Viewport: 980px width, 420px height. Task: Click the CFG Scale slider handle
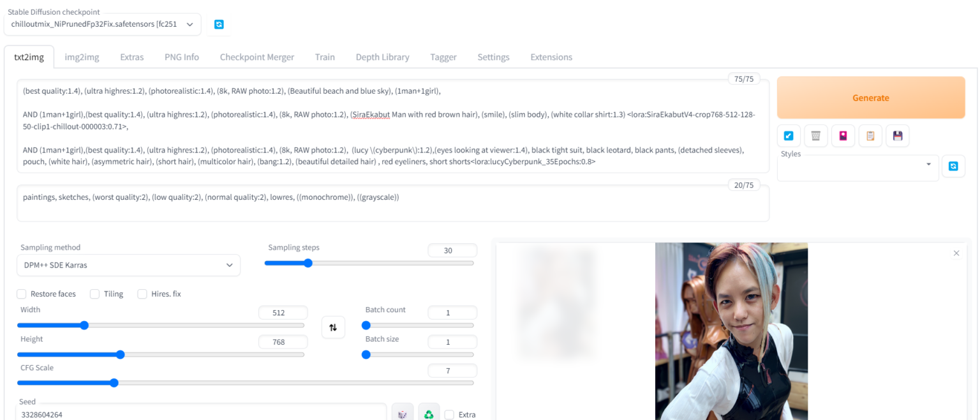click(x=114, y=383)
